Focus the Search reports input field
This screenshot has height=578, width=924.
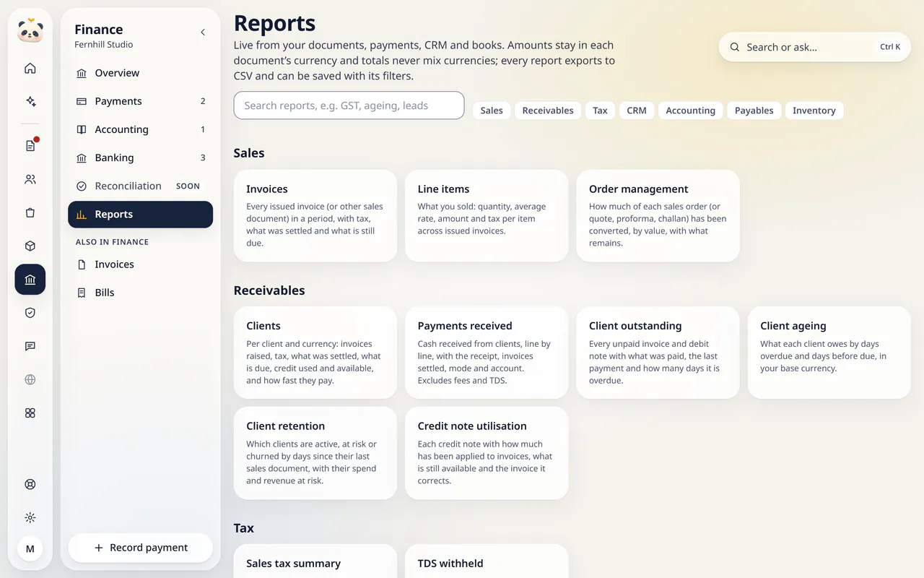click(x=349, y=105)
